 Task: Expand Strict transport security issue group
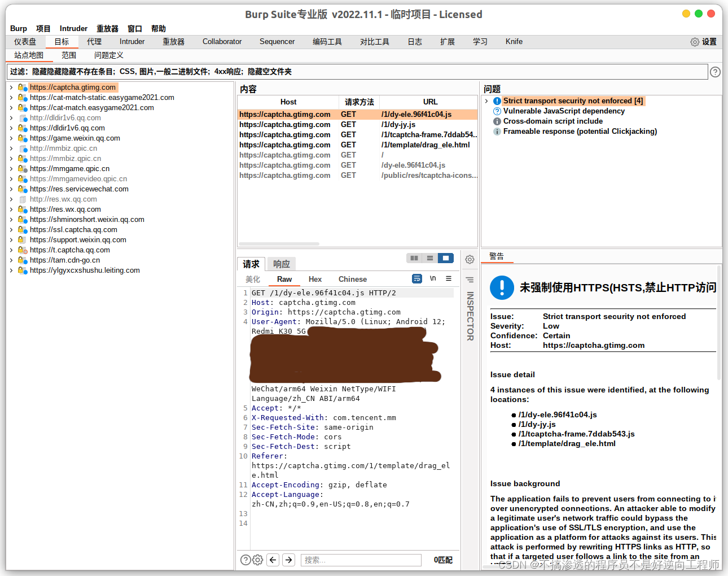486,101
